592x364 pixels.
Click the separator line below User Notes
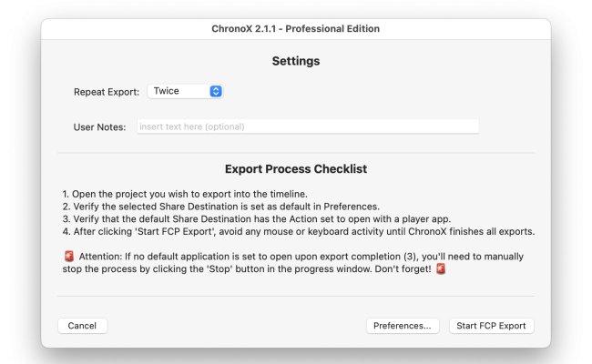point(296,153)
